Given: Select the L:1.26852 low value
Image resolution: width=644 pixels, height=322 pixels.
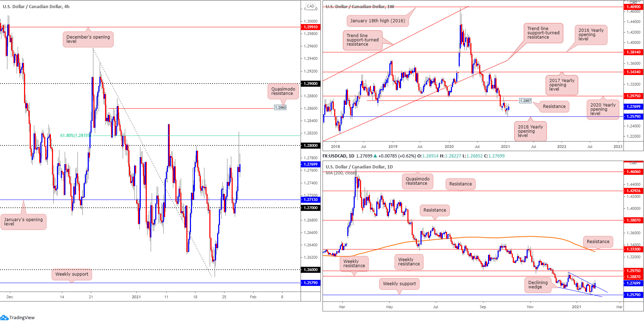Looking at the screenshot, I should pos(473,156).
